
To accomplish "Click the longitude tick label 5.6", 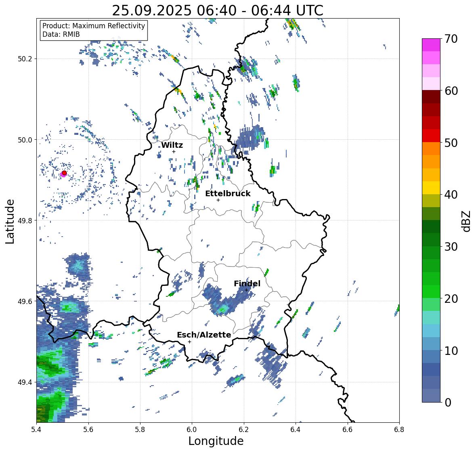I will 88,430.
